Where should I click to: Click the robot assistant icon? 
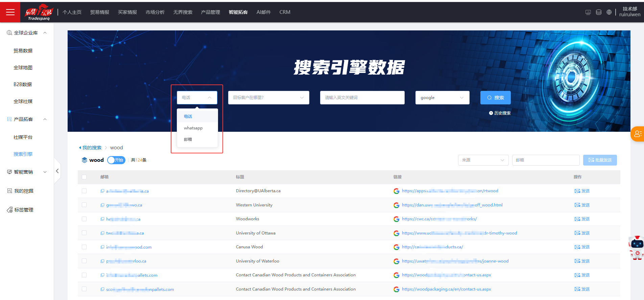point(637,247)
